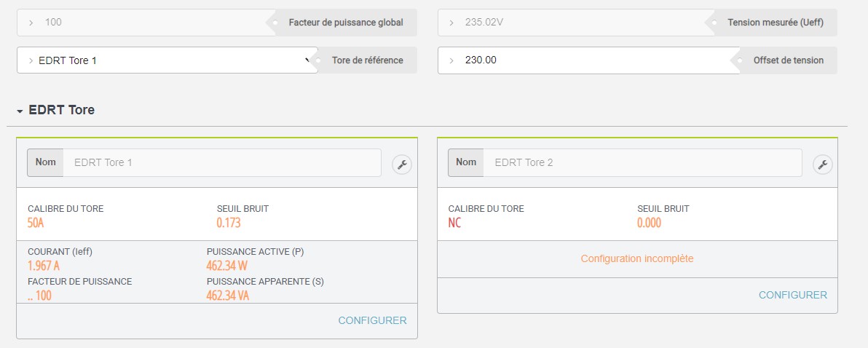The image size is (868, 348).
Task: Click CONFIGURER link for EDRT Tore 2
Action: pos(792,295)
